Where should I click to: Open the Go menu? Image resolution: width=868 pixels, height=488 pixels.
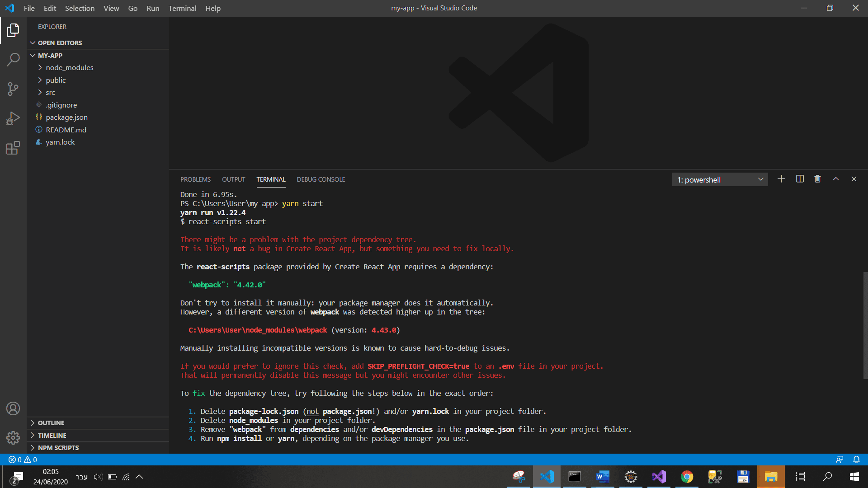133,8
